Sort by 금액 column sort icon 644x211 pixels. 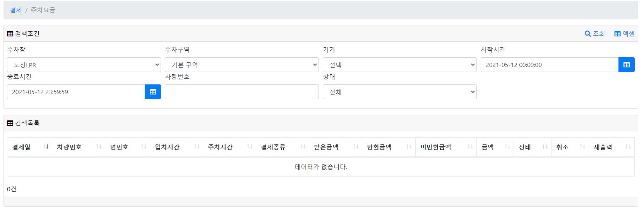coord(507,147)
